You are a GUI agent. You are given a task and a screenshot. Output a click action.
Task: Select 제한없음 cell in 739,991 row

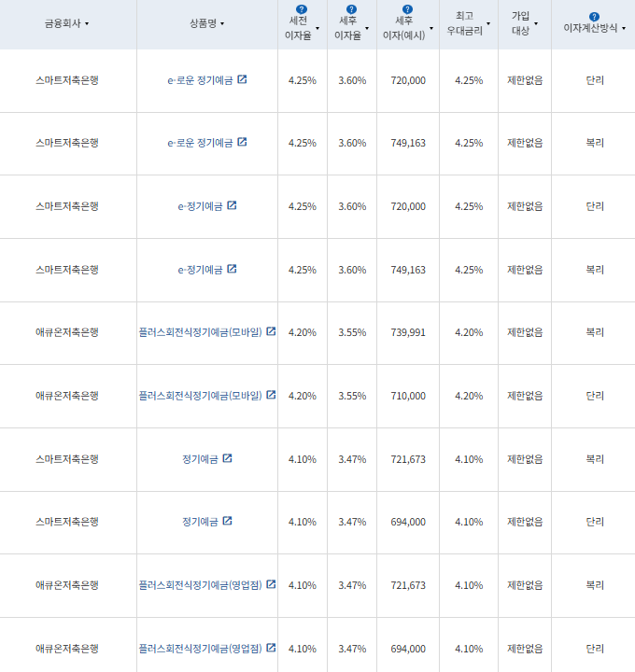click(x=525, y=332)
